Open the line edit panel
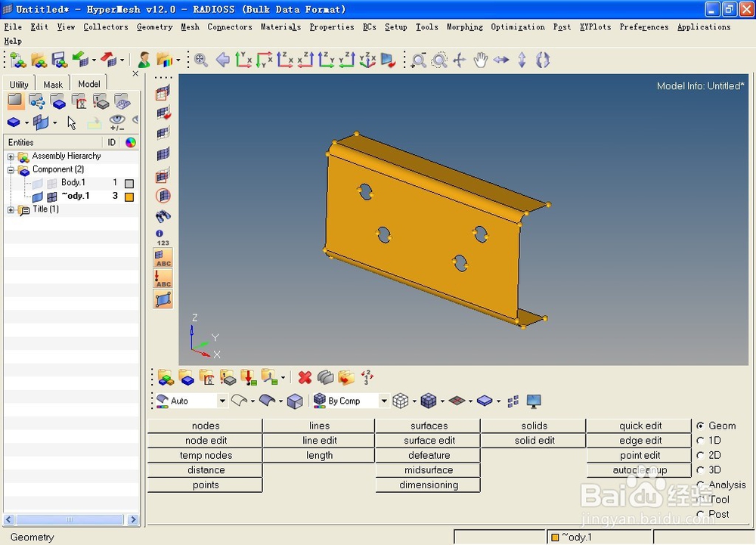This screenshot has width=756, height=545. pyautogui.click(x=319, y=441)
